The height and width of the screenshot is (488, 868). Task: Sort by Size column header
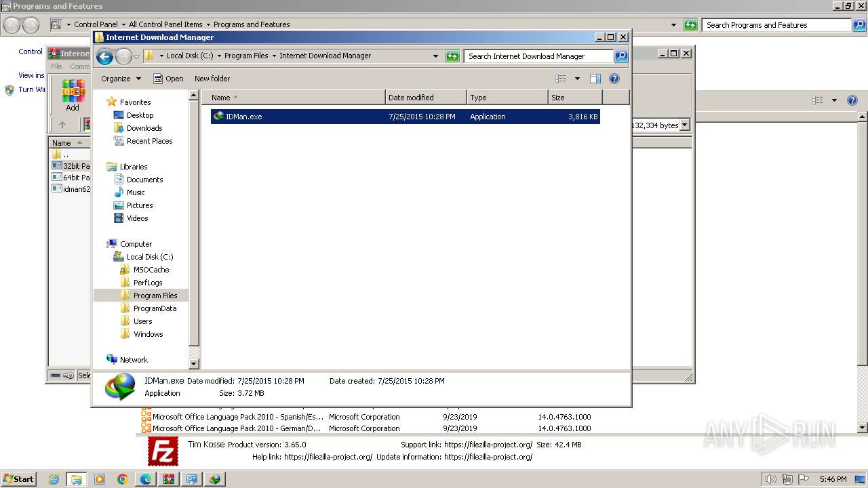point(575,98)
